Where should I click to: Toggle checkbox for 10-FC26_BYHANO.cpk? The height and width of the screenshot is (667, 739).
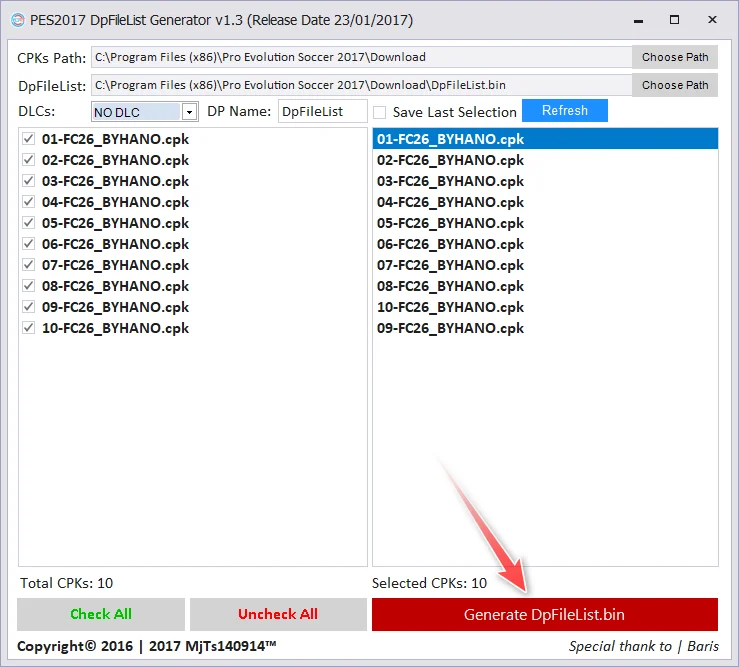coord(28,327)
